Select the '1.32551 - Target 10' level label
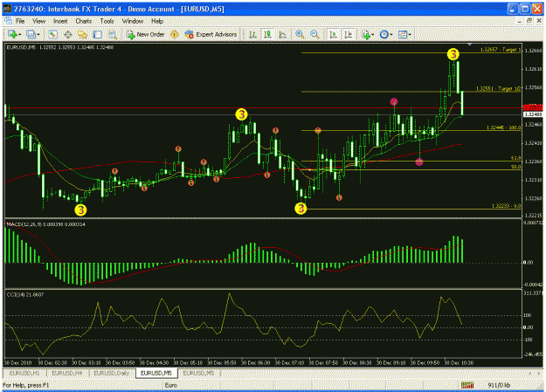 tap(498, 89)
